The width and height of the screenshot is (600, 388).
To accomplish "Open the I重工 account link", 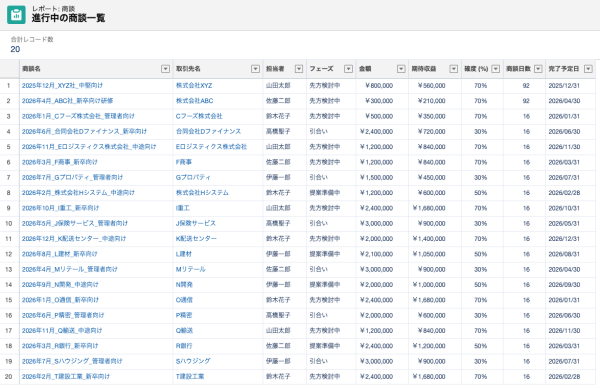I will pyautogui.click(x=183, y=208).
